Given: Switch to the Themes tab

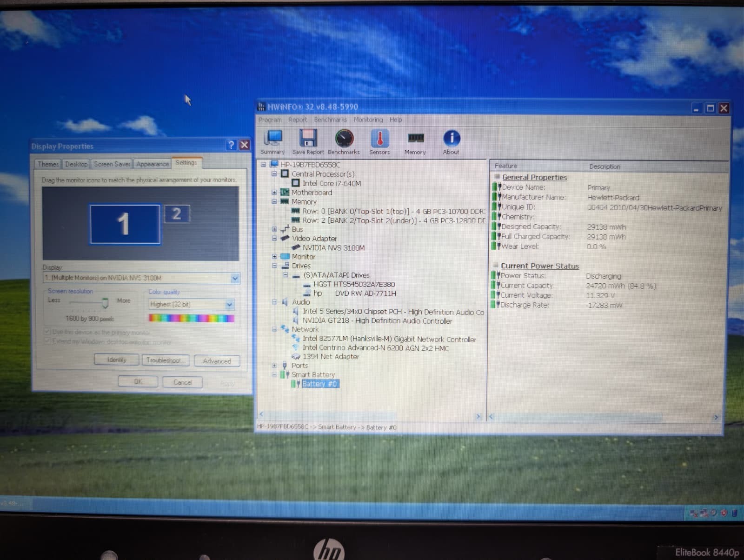Looking at the screenshot, I should point(48,164).
